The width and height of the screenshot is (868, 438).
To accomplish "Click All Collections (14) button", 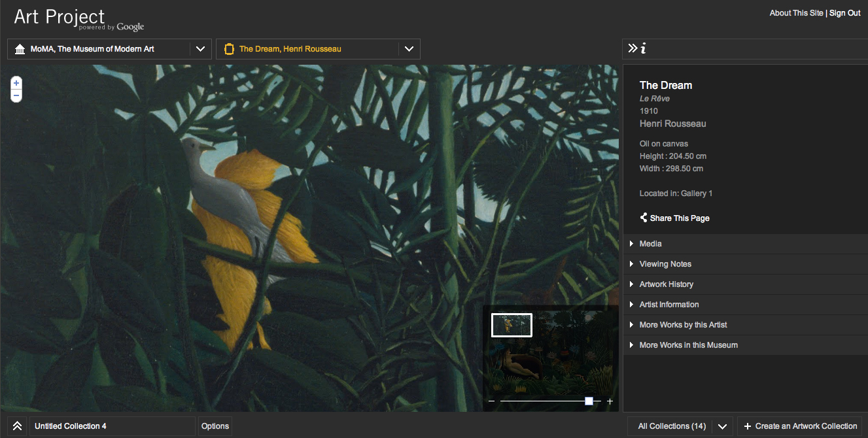I will [670, 426].
